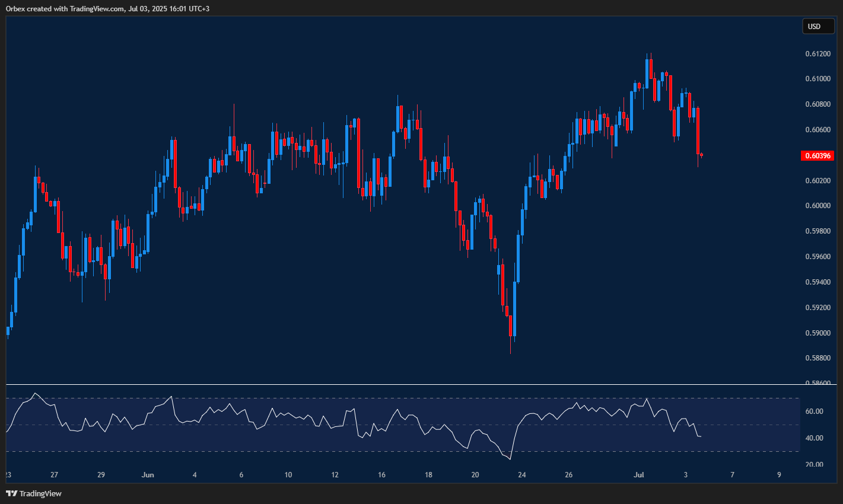Click the Jul label on time axis
The image size is (843, 504).
pyautogui.click(x=638, y=474)
